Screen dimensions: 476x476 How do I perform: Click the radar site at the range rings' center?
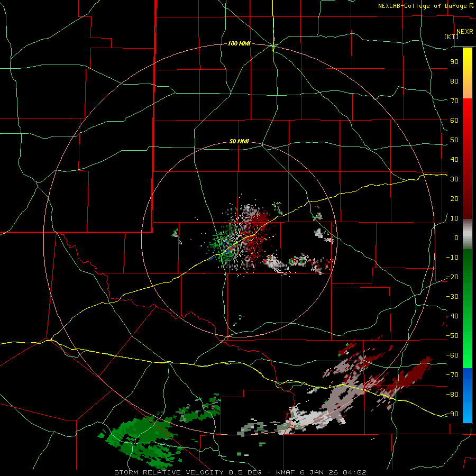click(239, 240)
